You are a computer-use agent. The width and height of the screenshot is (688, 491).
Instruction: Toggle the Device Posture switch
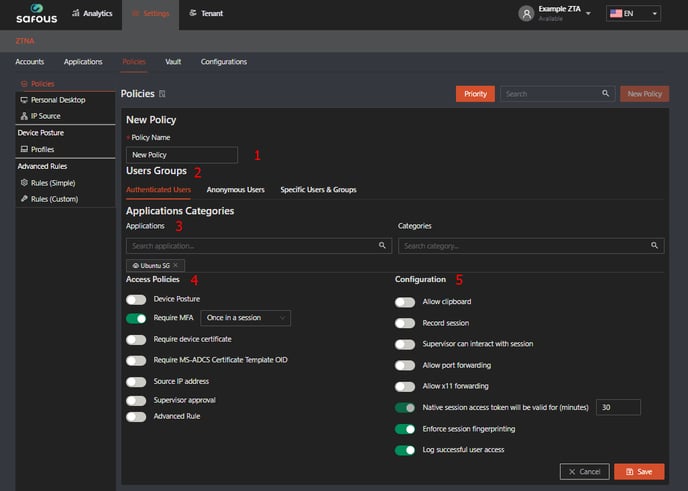coord(136,300)
